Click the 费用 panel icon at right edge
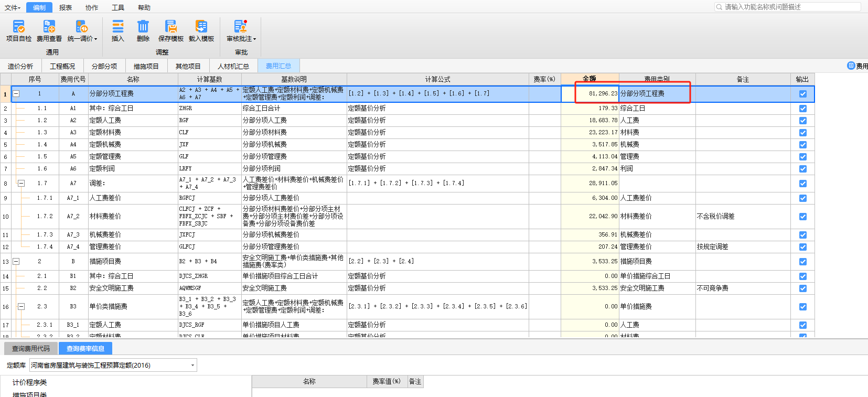 851,66
